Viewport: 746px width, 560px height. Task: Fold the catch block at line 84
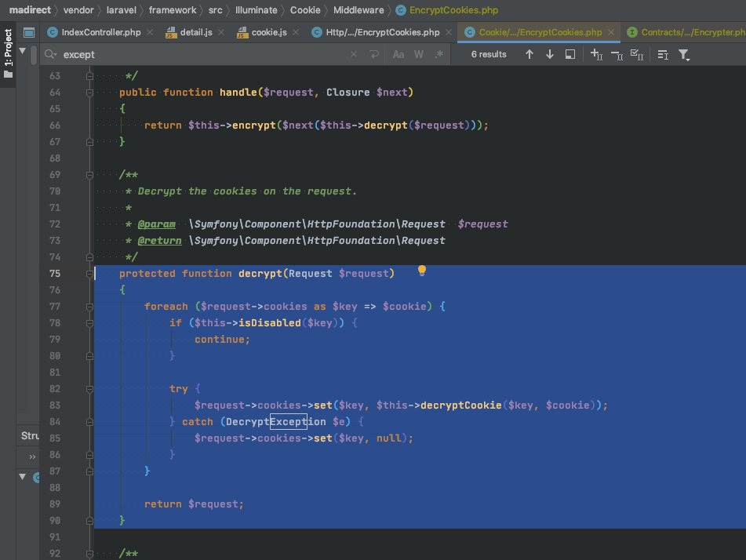(89, 422)
